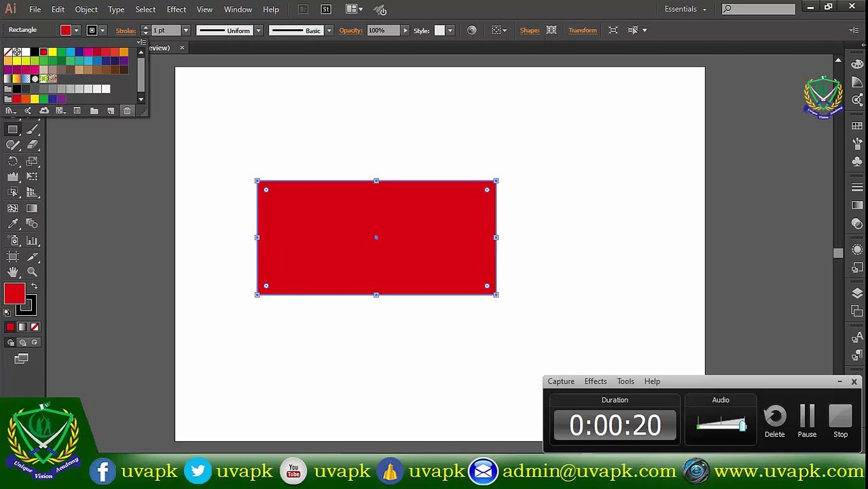Click the Transform link in control bar

(583, 31)
